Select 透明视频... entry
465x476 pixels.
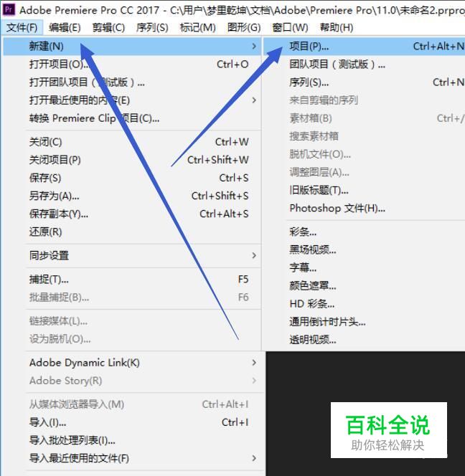point(364,340)
